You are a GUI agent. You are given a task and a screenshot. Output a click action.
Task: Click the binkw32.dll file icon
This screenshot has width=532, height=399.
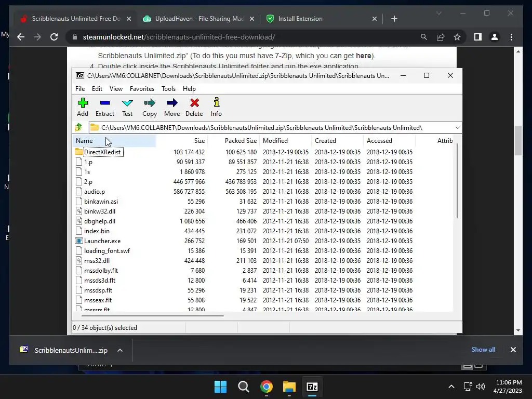pos(79,211)
